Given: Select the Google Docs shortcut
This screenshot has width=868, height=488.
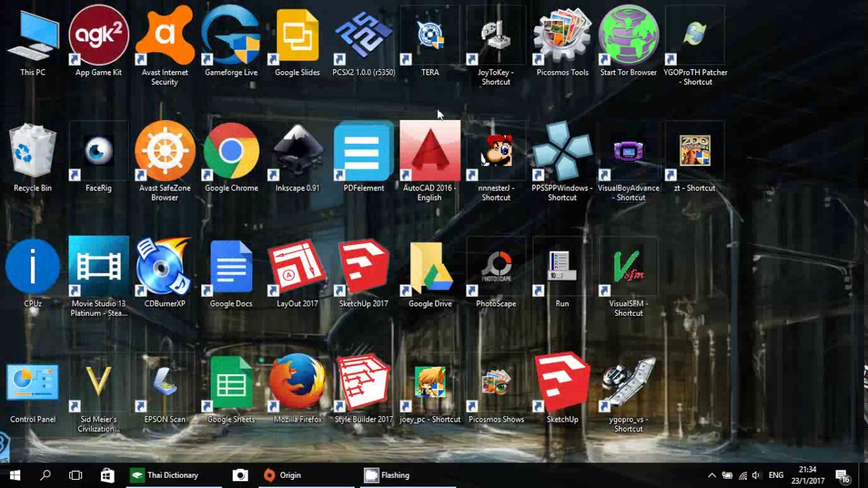Looking at the screenshot, I should [x=231, y=272].
